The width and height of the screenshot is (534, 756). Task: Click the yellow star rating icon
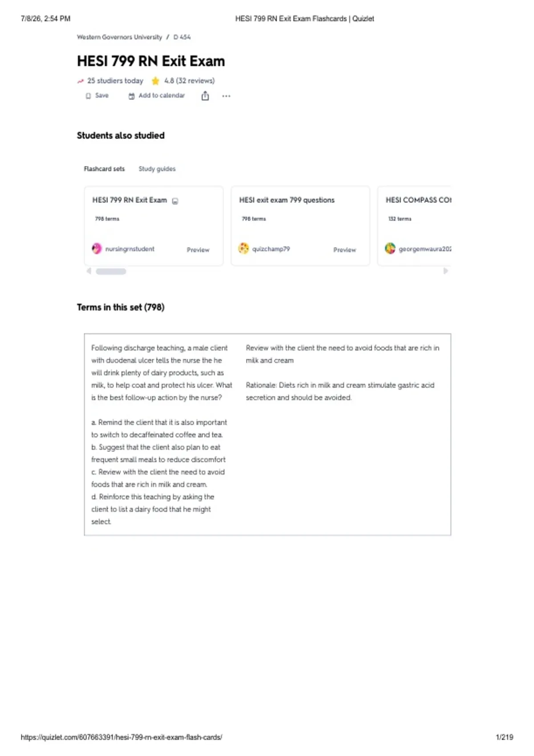(155, 81)
